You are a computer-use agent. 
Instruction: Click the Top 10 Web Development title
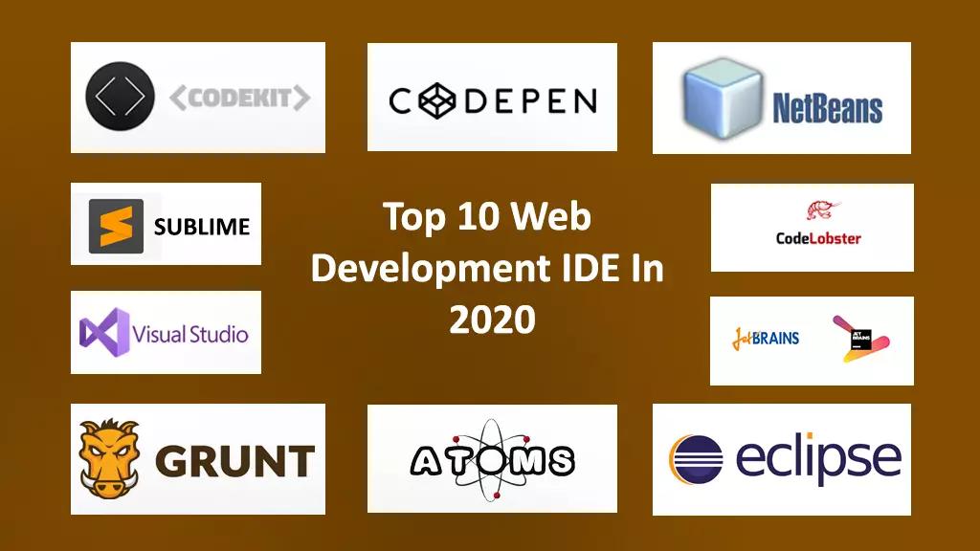point(488,268)
